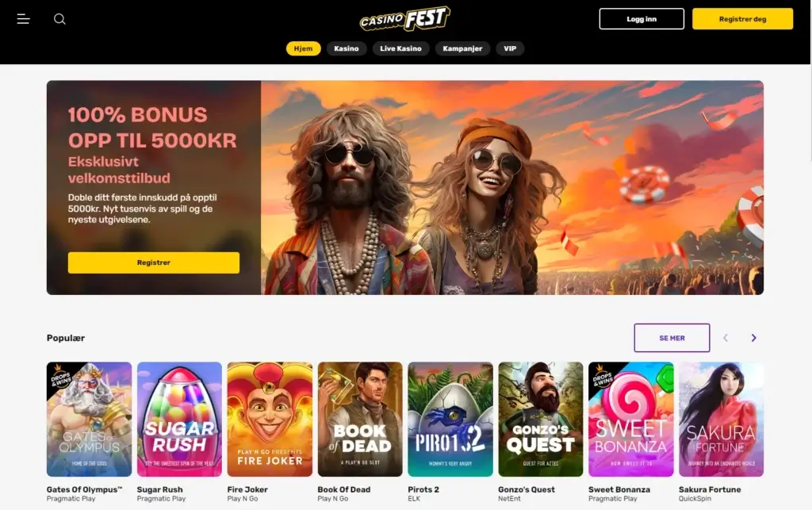Go back with left carousel arrow
Viewport: 812px width, 510px height.
tap(726, 338)
